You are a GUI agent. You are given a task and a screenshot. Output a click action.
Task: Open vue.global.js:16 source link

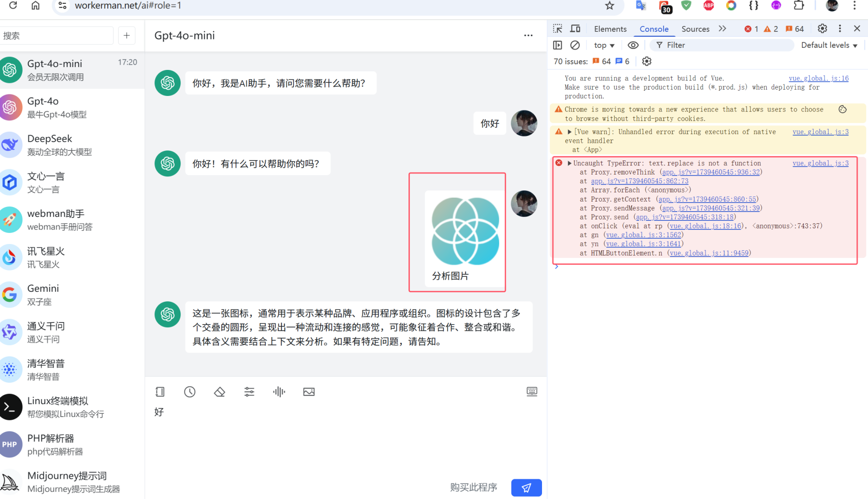818,78
